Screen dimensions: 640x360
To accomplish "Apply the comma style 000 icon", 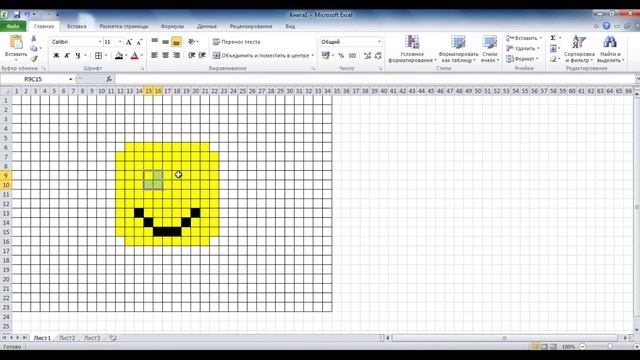I will click(x=353, y=55).
